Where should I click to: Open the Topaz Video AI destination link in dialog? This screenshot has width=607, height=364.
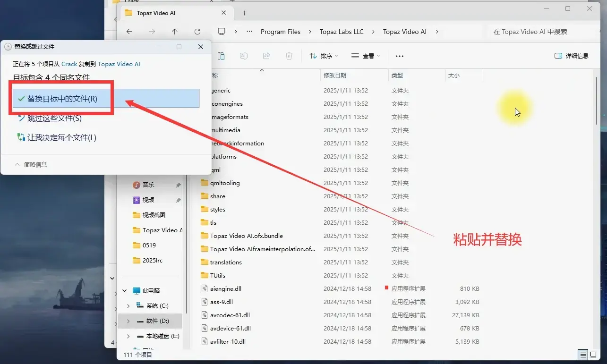(119, 64)
